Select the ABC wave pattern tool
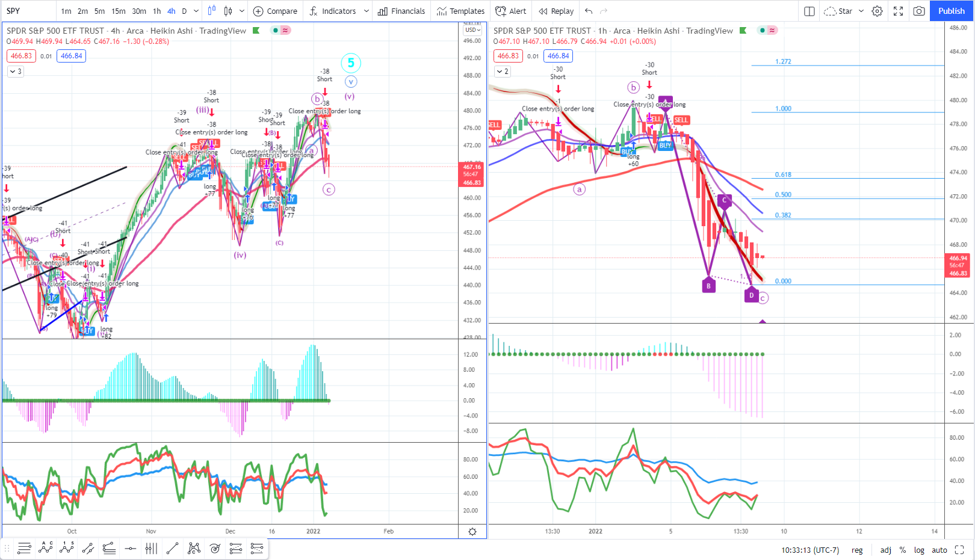Image resolution: width=975 pixels, height=560 pixels. [x=46, y=548]
